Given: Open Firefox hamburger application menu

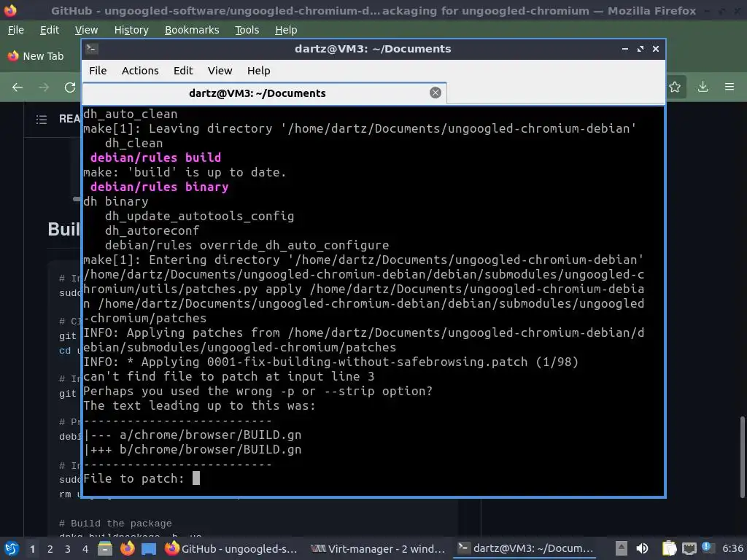Looking at the screenshot, I should [x=729, y=87].
